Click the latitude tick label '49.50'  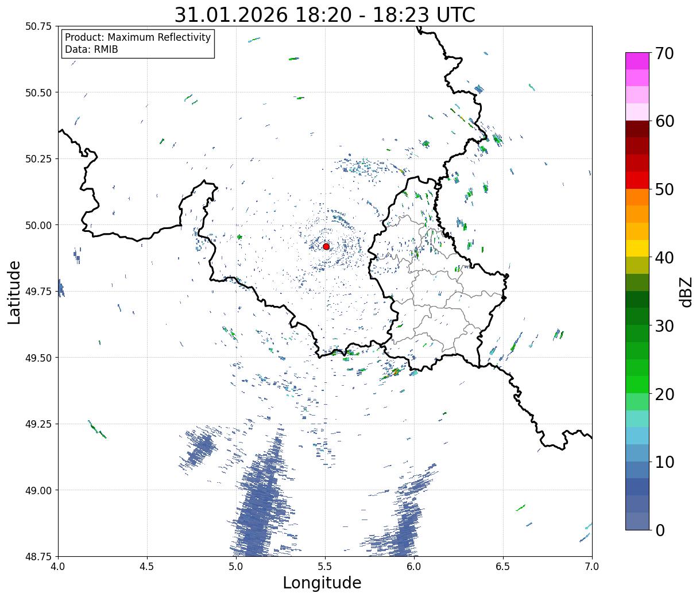[x=38, y=358]
